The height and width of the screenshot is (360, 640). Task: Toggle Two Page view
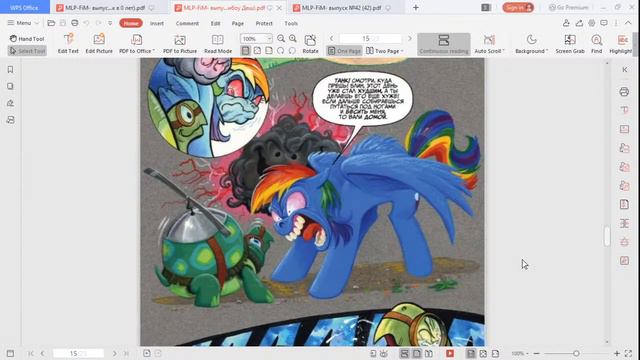tap(384, 51)
